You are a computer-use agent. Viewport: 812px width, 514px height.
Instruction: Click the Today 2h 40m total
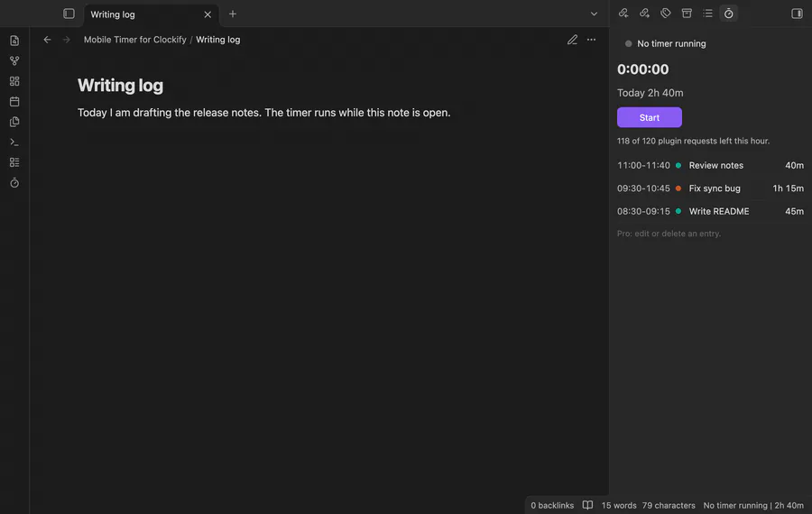[x=650, y=93]
